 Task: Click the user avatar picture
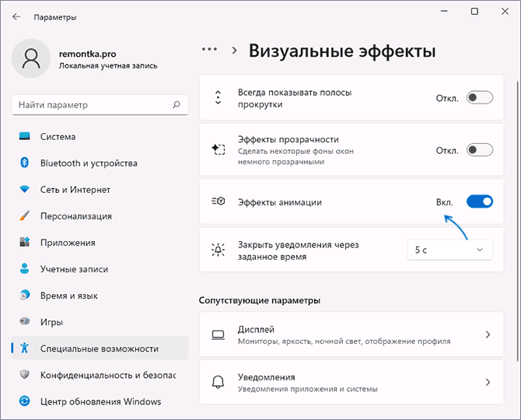click(31, 58)
